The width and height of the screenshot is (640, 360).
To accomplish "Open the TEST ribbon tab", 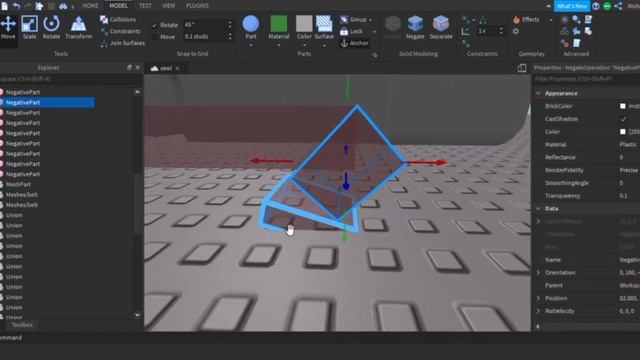I will [x=145, y=6].
